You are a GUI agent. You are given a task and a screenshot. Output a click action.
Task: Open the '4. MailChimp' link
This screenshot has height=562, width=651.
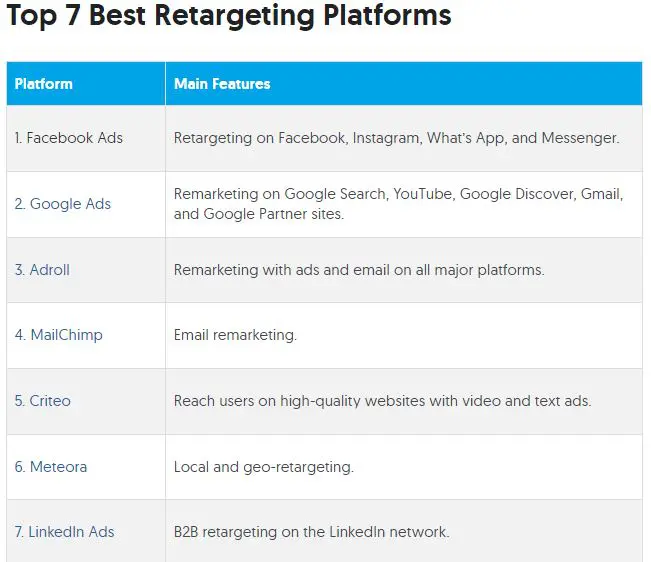click(59, 335)
